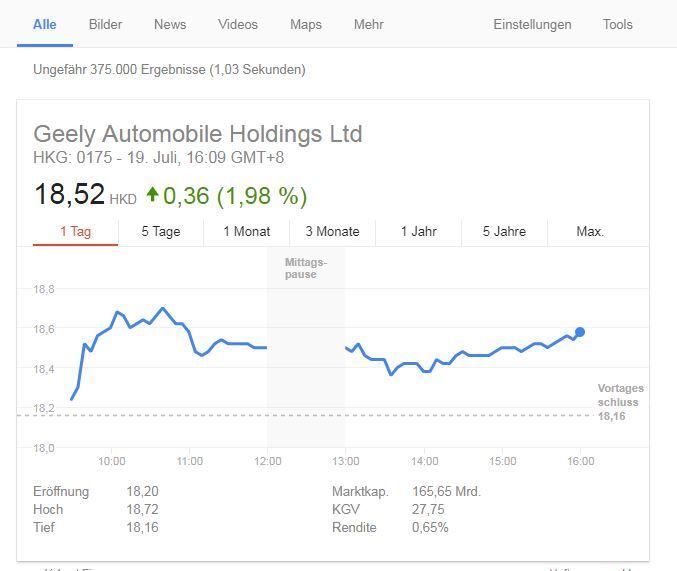
Task: Switch to the Bilder tab
Action: pyautogui.click(x=105, y=24)
